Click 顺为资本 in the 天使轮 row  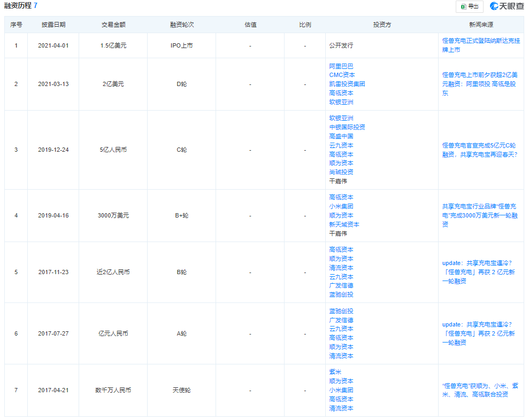point(341,381)
